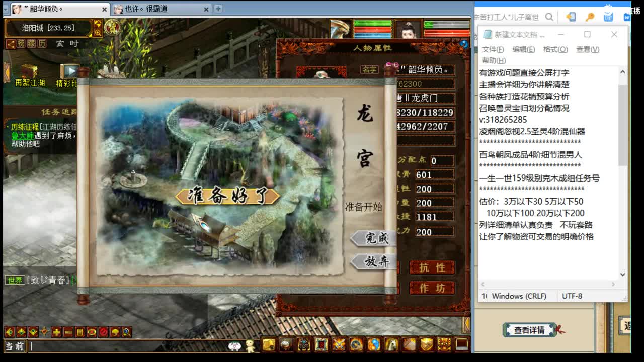Click the Notepad horizontal scroll left arrow

click(484, 284)
